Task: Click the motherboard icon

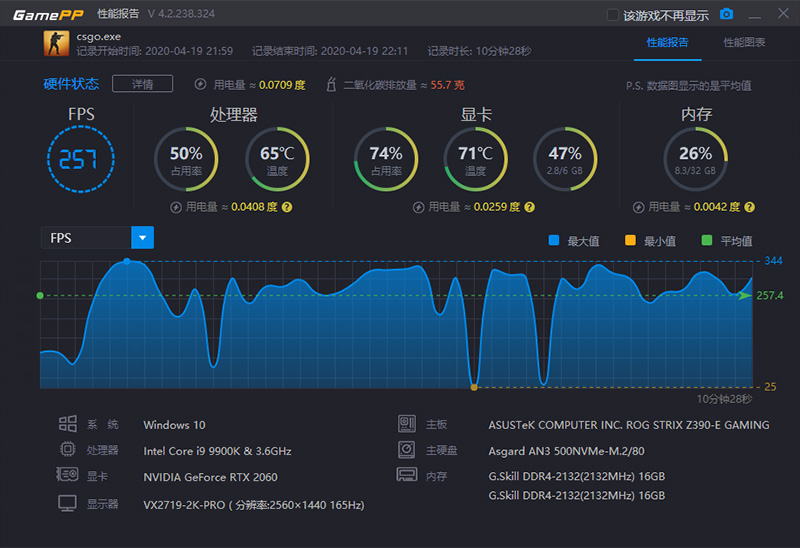Action: point(407,424)
